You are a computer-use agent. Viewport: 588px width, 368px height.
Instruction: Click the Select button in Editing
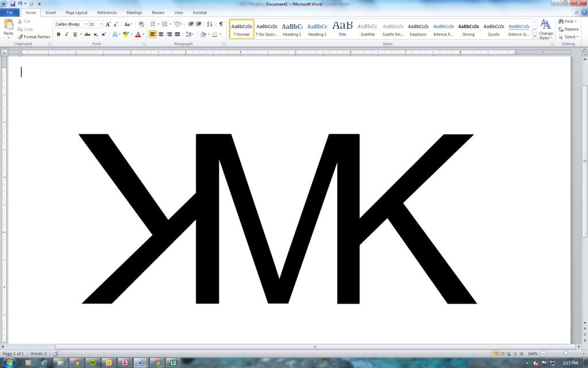(568, 37)
